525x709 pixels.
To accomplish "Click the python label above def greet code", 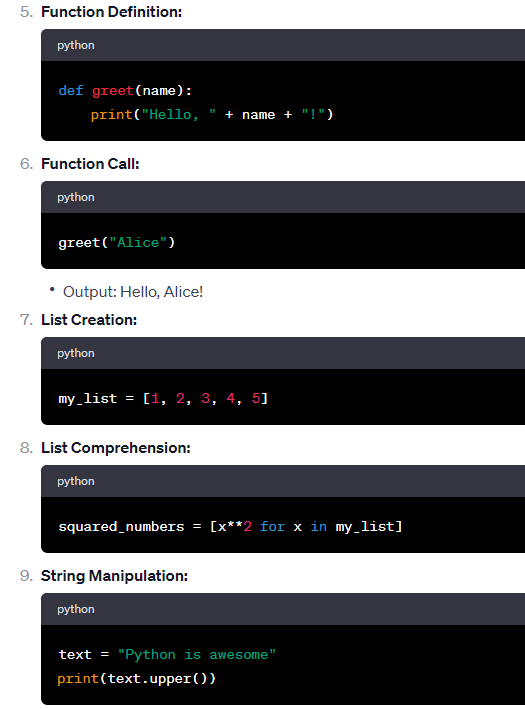I will click(x=76, y=45).
